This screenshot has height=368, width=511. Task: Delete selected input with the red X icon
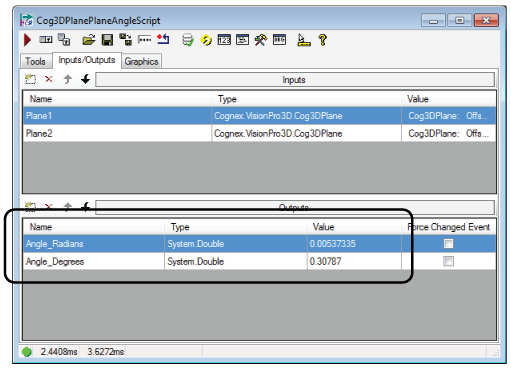click(49, 79)
